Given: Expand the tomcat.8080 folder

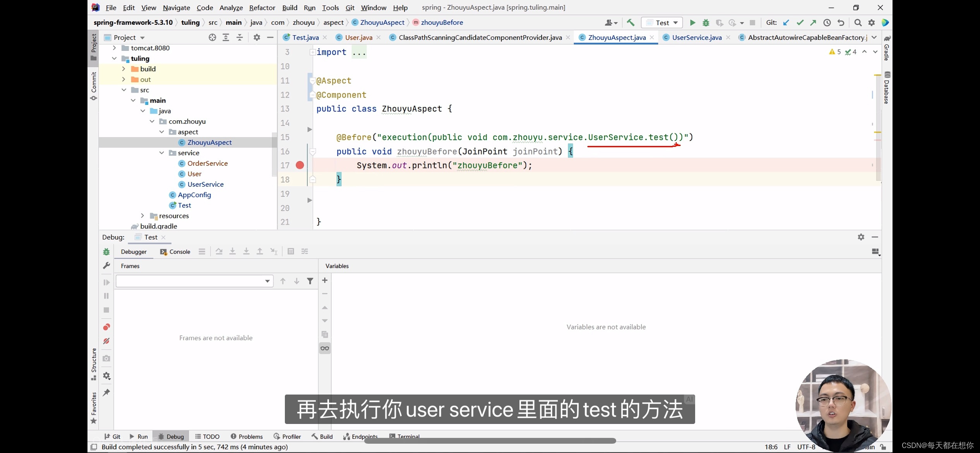Looking at the screenshot, I should point(115,48).
